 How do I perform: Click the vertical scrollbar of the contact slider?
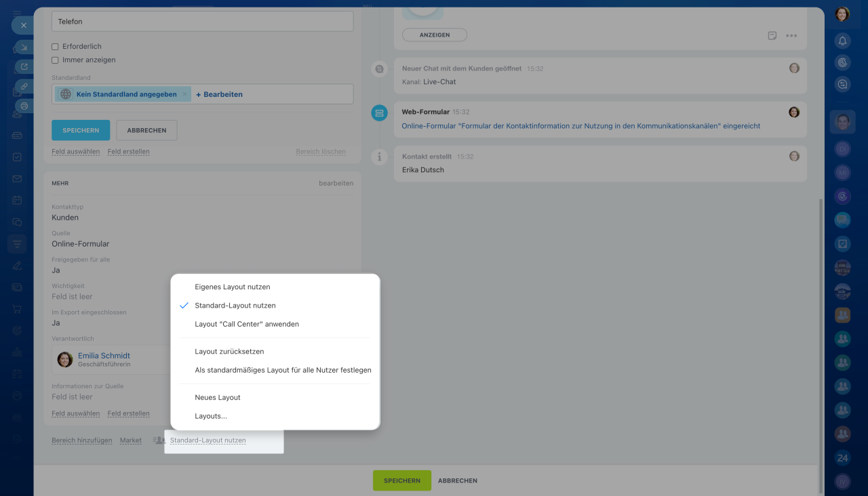tap(821, 346)
